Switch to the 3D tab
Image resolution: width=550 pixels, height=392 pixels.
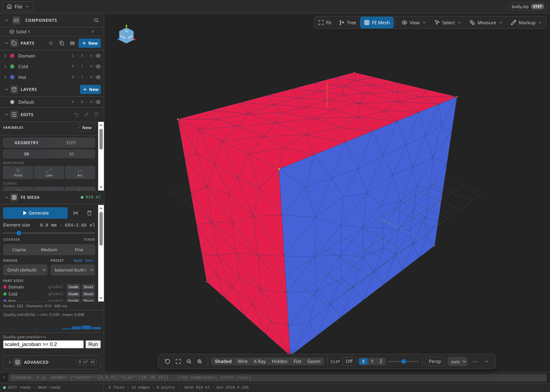[71, 154]
